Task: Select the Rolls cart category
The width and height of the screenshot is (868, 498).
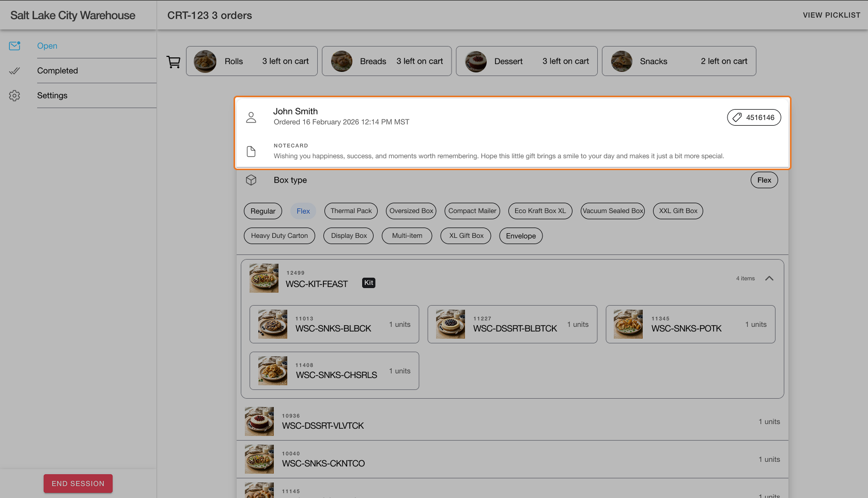Action: point(252,61)
